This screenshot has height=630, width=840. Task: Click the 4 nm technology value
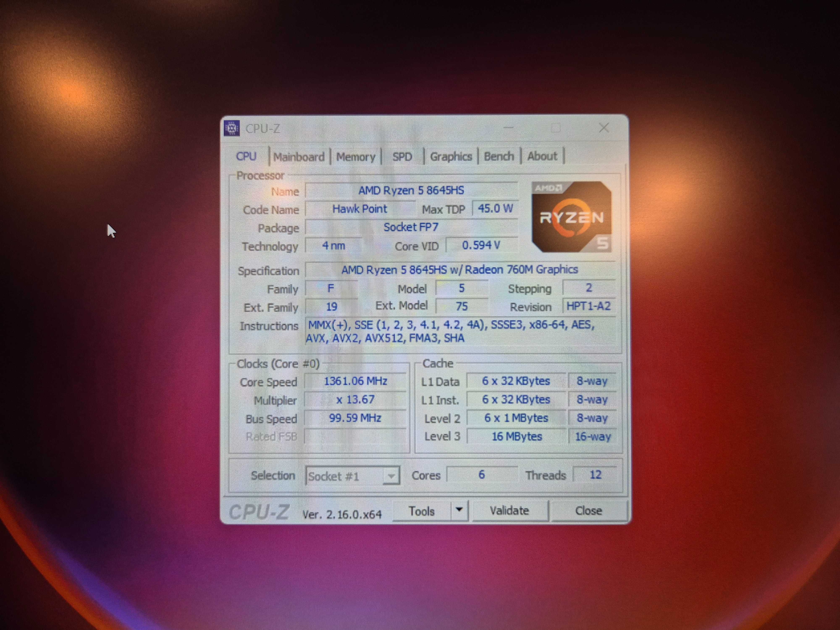click(334, 246)
